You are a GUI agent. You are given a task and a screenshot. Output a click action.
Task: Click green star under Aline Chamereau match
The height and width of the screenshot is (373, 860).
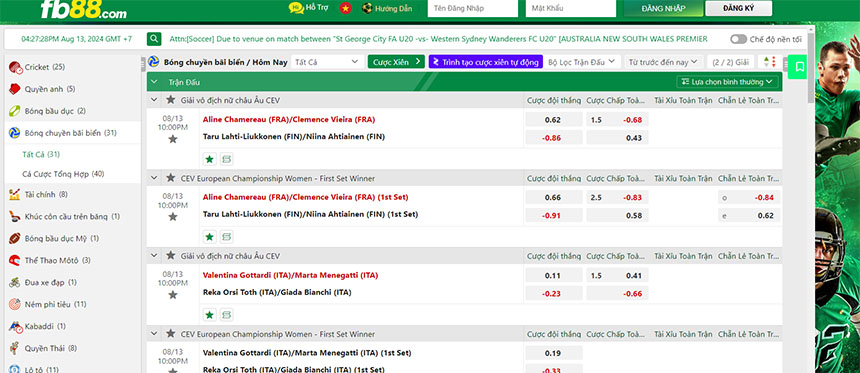click(209, 159)
